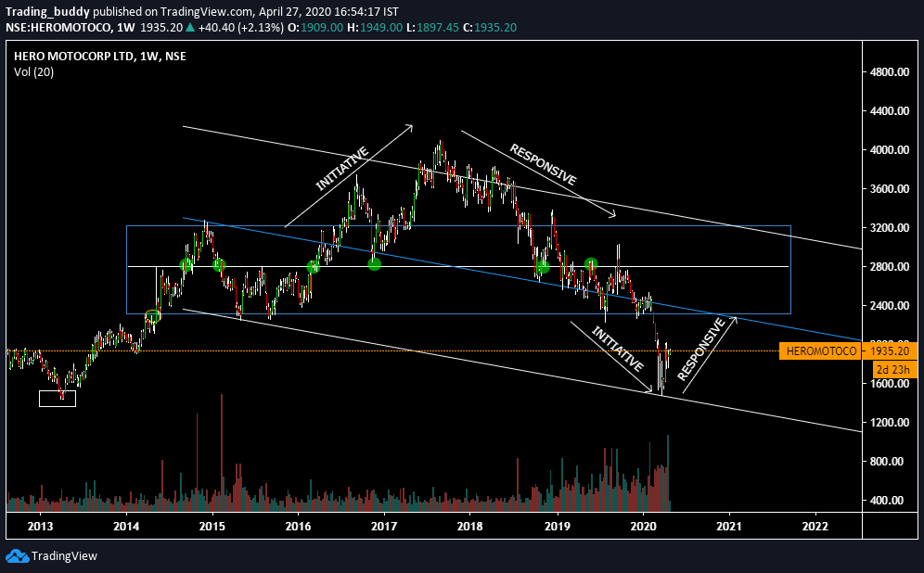Click the +40.40 (+2.13%) change value
This screenshot has height=573, width=924.
pyautogui.click(x=240, y=27)
